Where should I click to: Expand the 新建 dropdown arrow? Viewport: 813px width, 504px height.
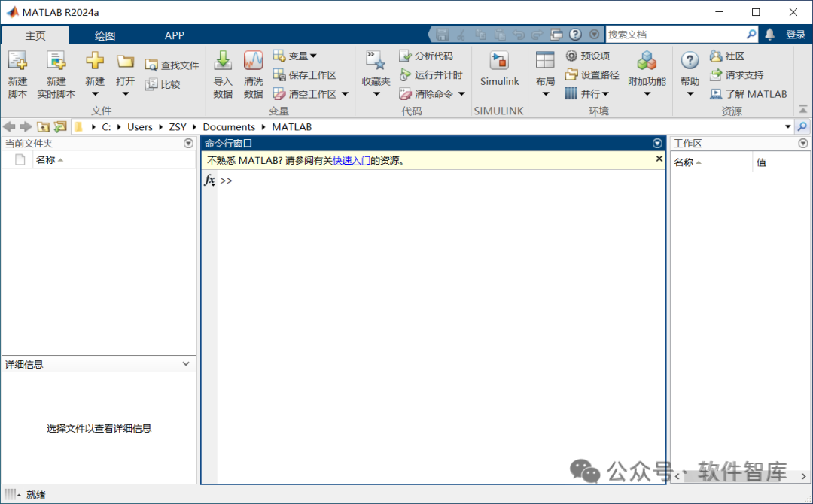coord(95,94)
